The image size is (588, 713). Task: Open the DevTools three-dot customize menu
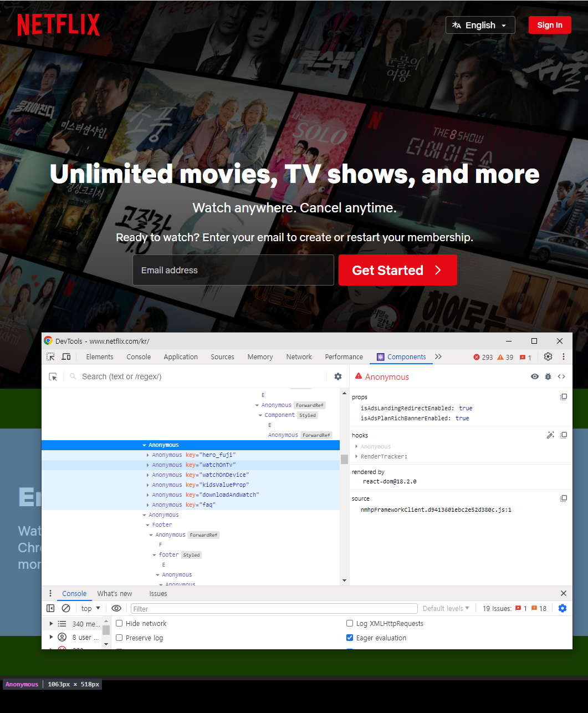[x=564, y=357]
